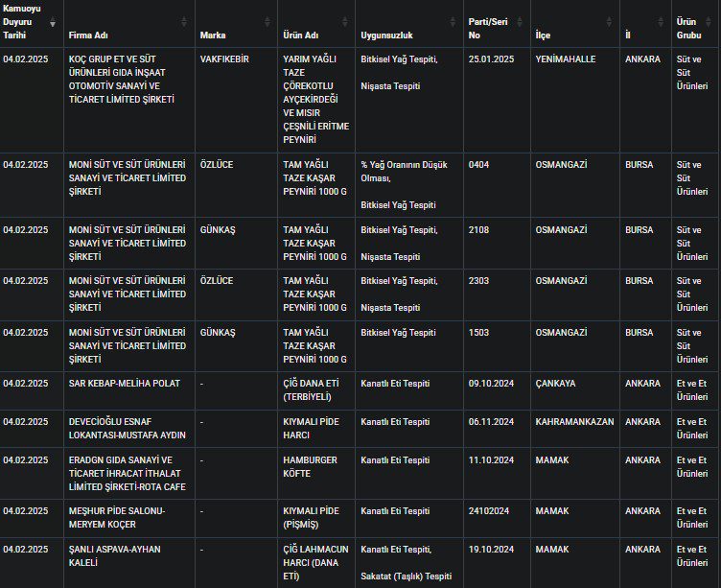
Task: Click sort arrows in İlçe column header
Action: coord(611,22)
